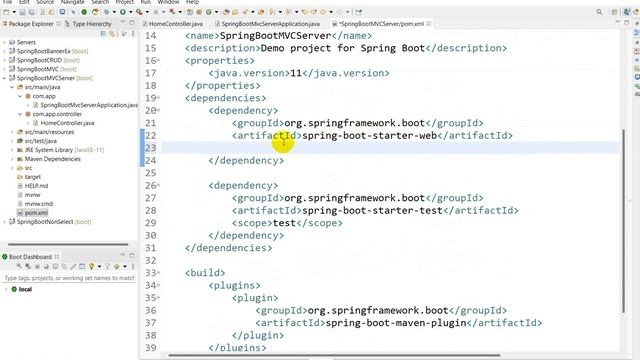Viewport: 640px width, 360px height.
Task: Close the SpringBootMVCServer/pom.xml tab
Action: pyautogui.click(x=429, y=24)
